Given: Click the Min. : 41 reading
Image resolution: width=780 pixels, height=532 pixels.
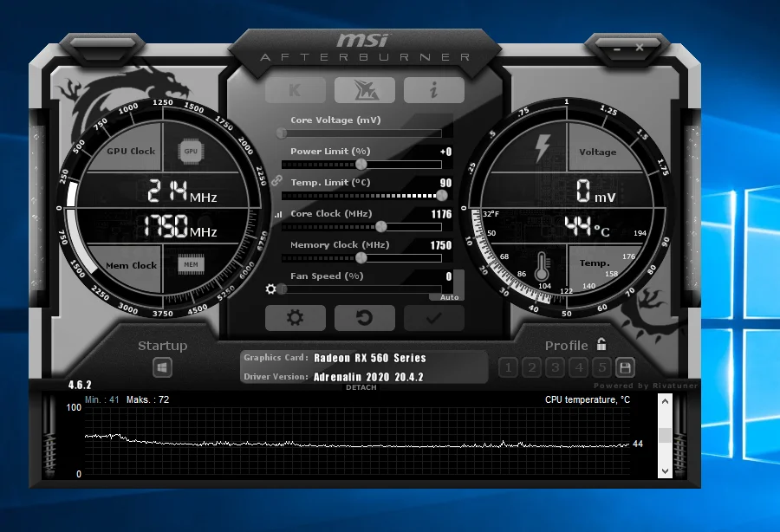Looking at the screenshot, I should coord(102,399).
